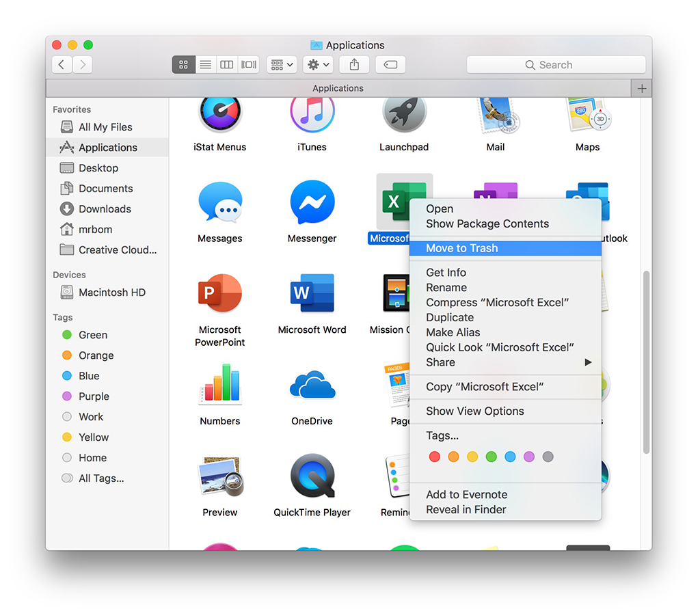
Task: Click the Edit Tags toolbar button
Action: (x=390, y=65)
